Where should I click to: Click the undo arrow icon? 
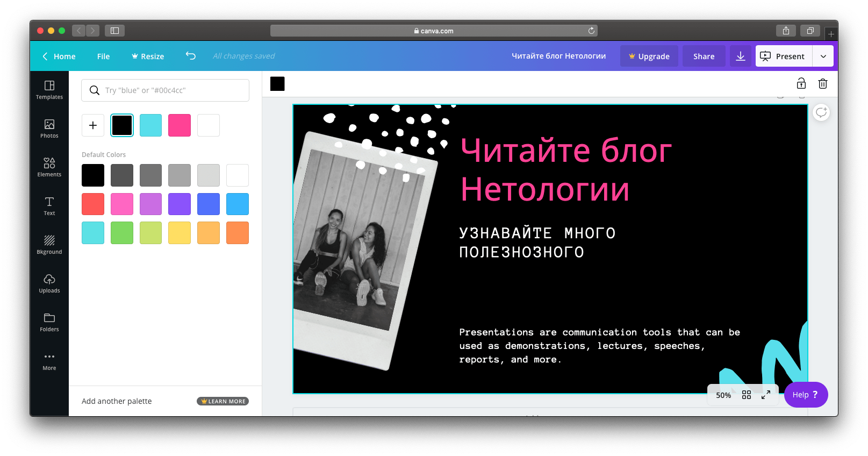[x=191, y=56]
